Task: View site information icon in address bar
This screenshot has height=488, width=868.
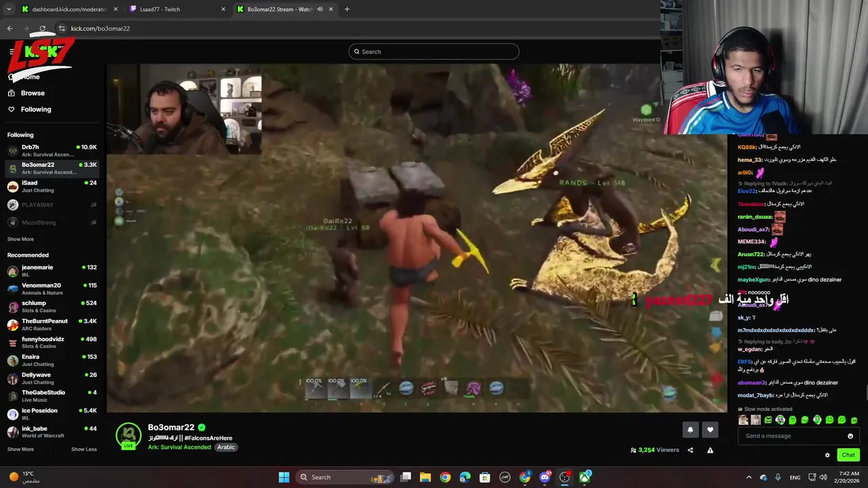Action: (62, 28)
